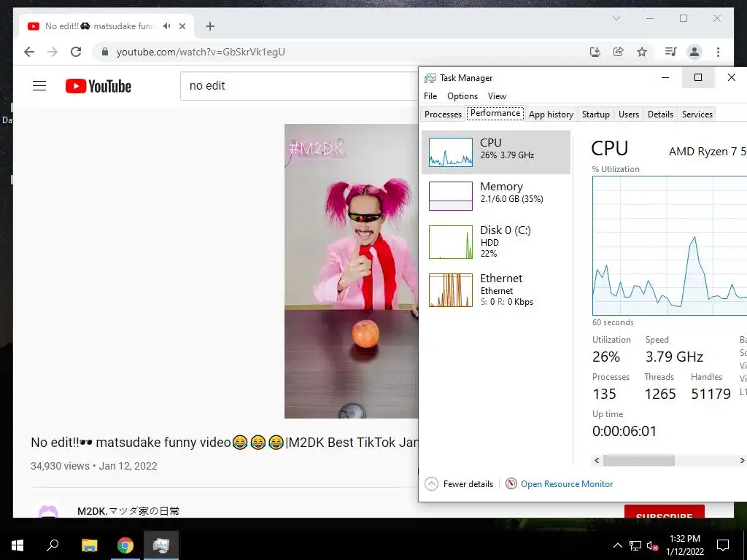Click CPU utilization graph

(x=670, y=246)
